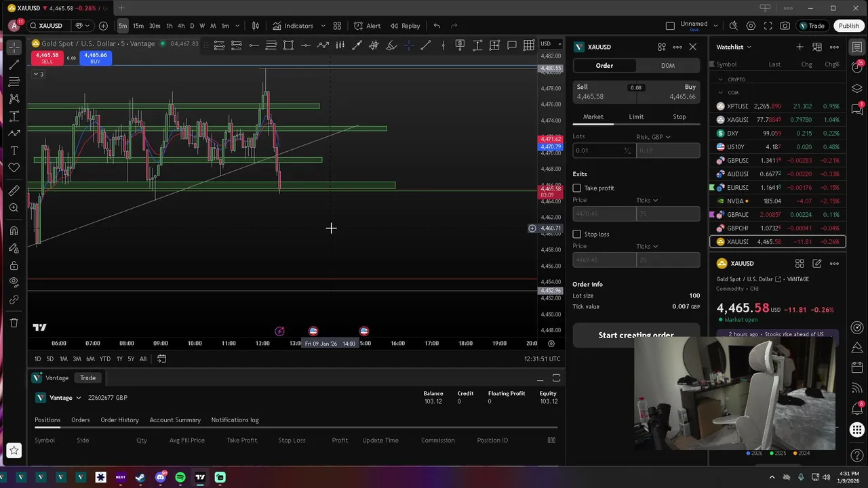Open the Risk, GBP dropdown

coord(653,137)
